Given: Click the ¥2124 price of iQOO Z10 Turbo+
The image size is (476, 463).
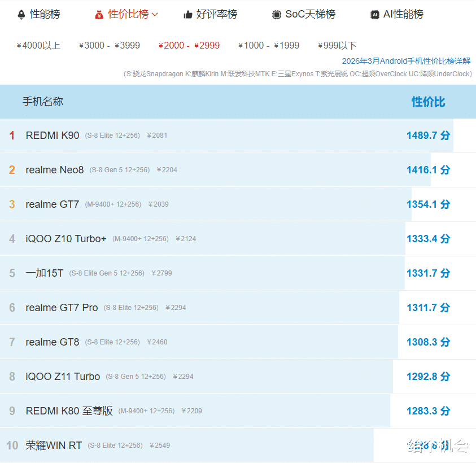Looking at the screenshot, I should [186, 239].
